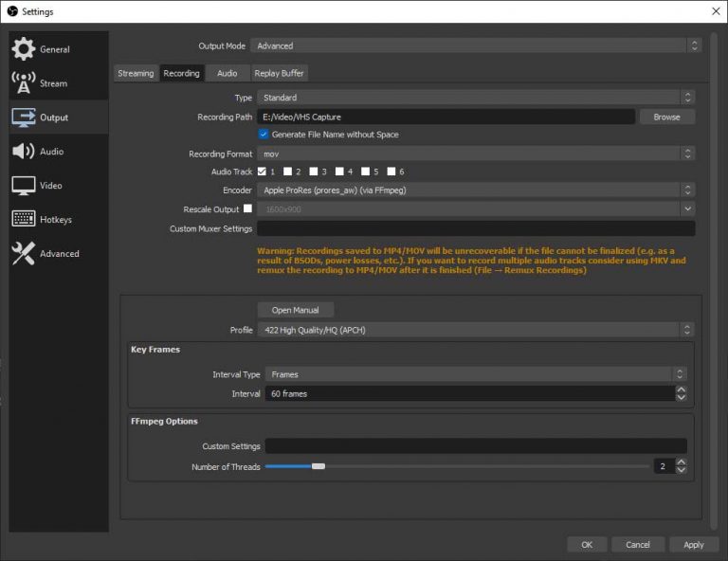Screen dimensions: 728x561
Task: Expand the Output Mode dropdown
Action: pos(476,45)
